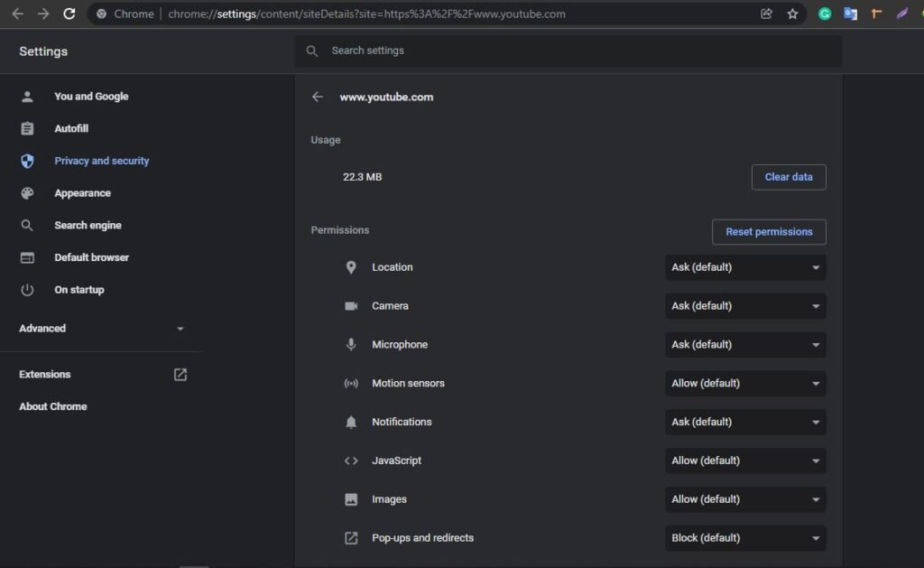Click the orange extension icon in toolbar
The width and height of the screenshot is (924, 568).
(876, 14)
